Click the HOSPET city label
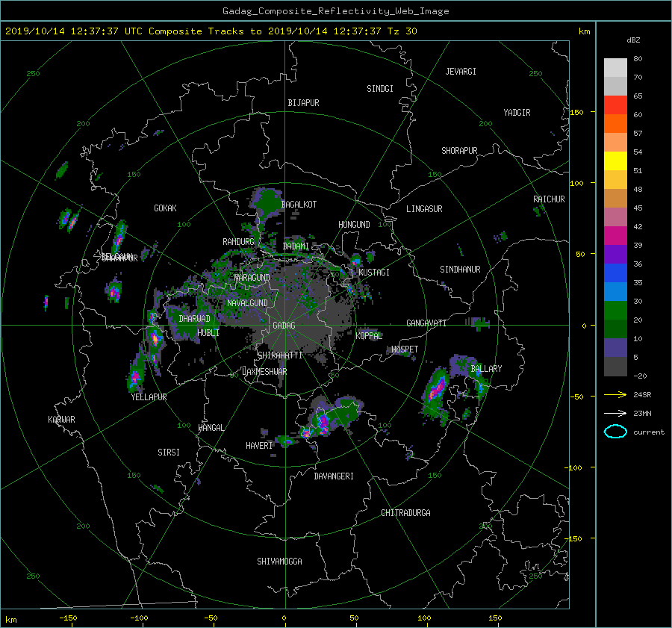This screenshot has width=672, height=628. pyautogui.click(x=405, y=349)
